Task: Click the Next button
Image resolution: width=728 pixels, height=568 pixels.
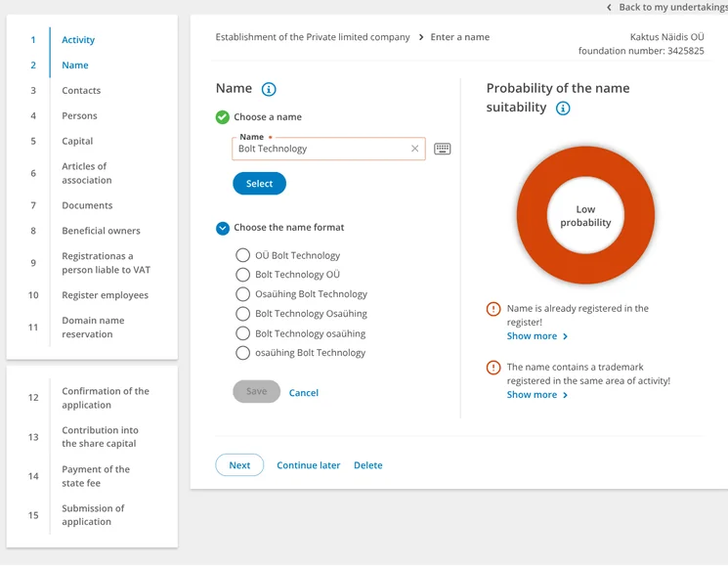Action: 239,465
